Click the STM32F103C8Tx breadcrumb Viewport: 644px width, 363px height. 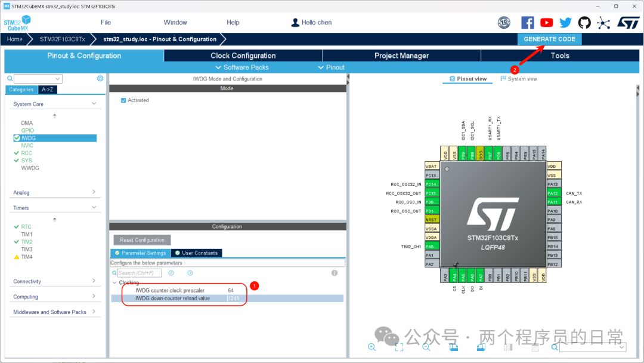click(63, 39)
